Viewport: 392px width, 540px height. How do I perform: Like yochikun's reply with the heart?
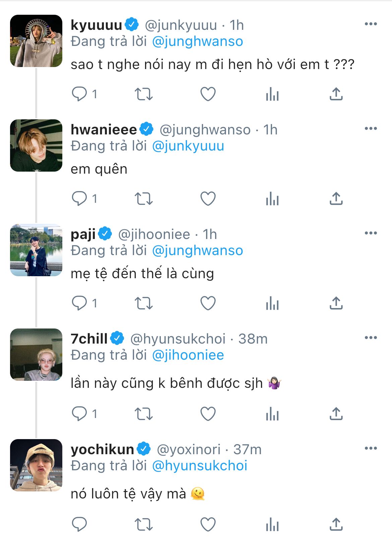[x=208, y=524]
